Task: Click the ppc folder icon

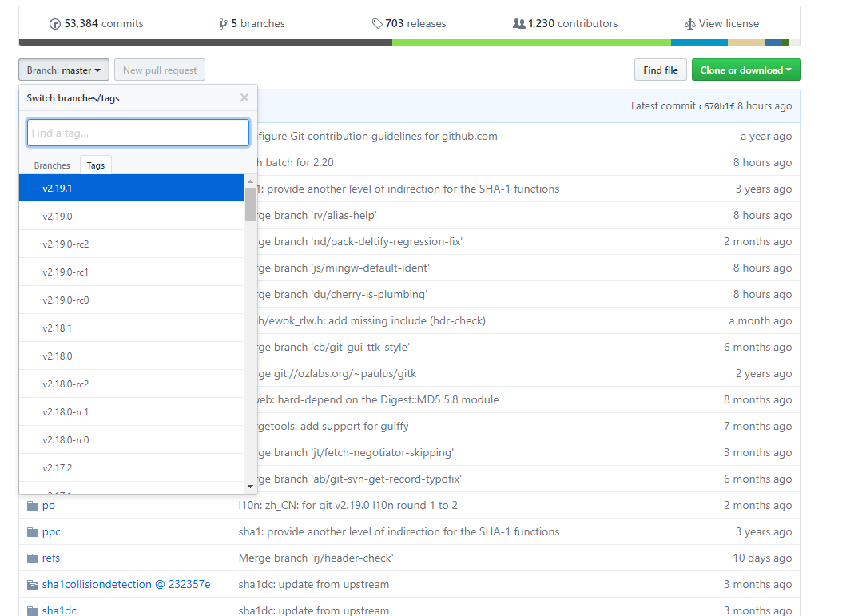Action: [33, 532]
